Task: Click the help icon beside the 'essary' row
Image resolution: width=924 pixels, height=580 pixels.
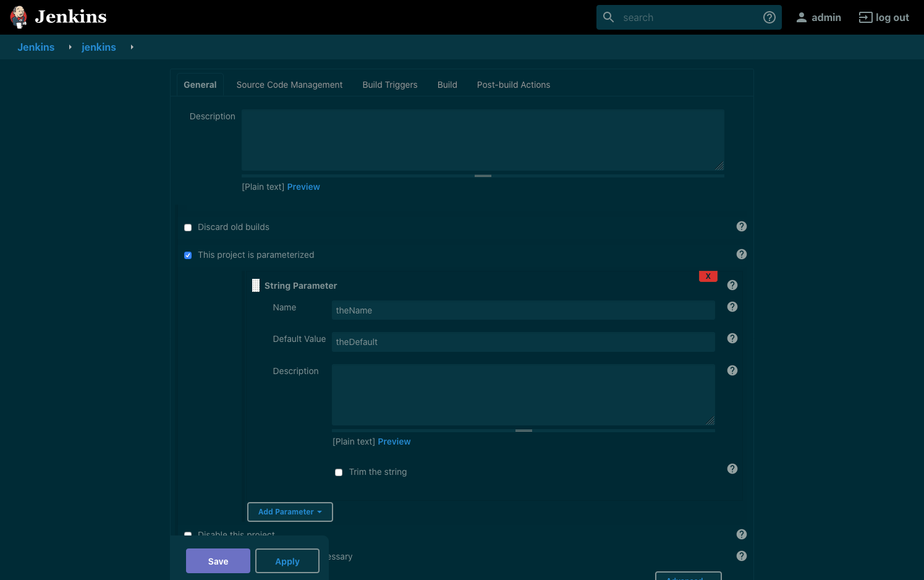Action: 742,556
